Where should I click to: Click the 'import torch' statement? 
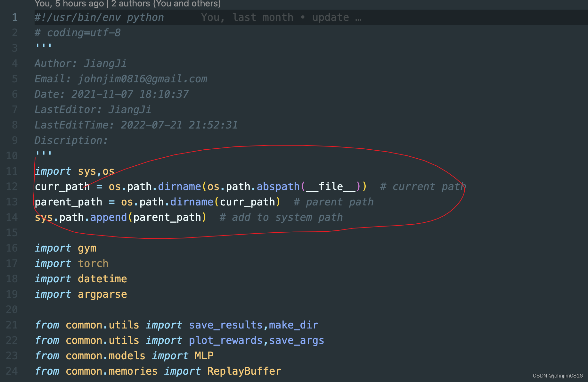tap(71, 263)
